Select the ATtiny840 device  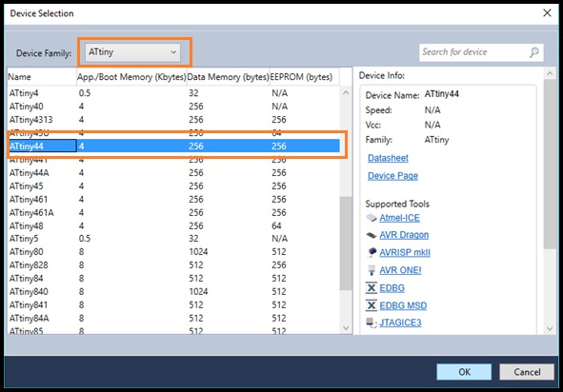pyautogui.click(x=173, y=291)
